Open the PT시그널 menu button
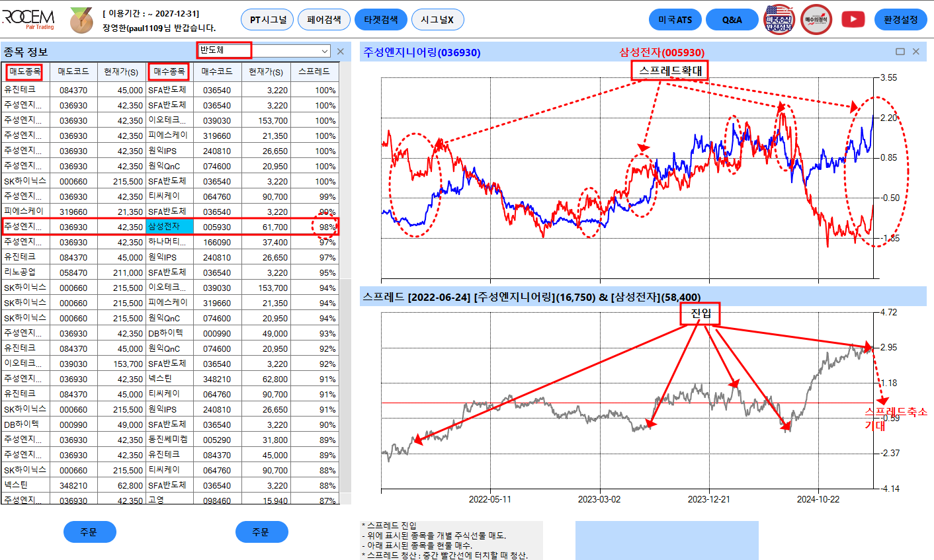The width and height of the screenshot is (934, 560). (x=268, y=20)
